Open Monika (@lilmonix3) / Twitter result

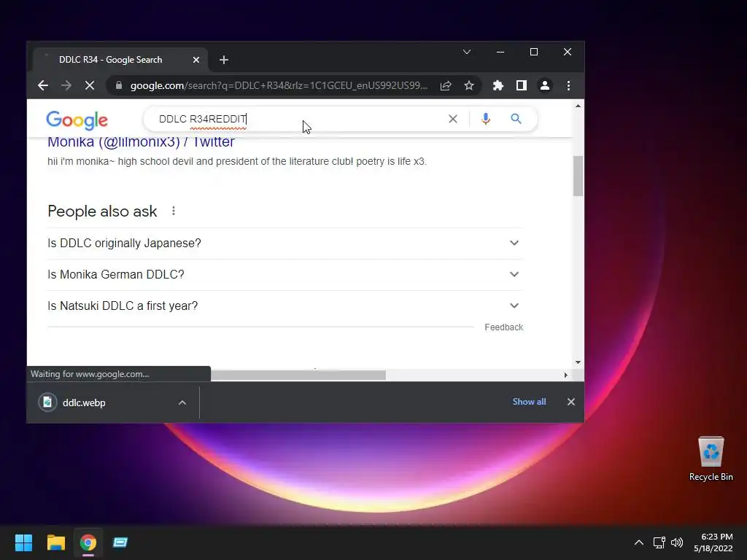click(141, 142)
